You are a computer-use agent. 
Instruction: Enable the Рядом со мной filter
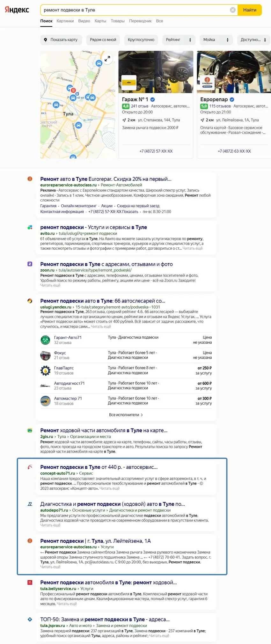(x=103, y=40)
